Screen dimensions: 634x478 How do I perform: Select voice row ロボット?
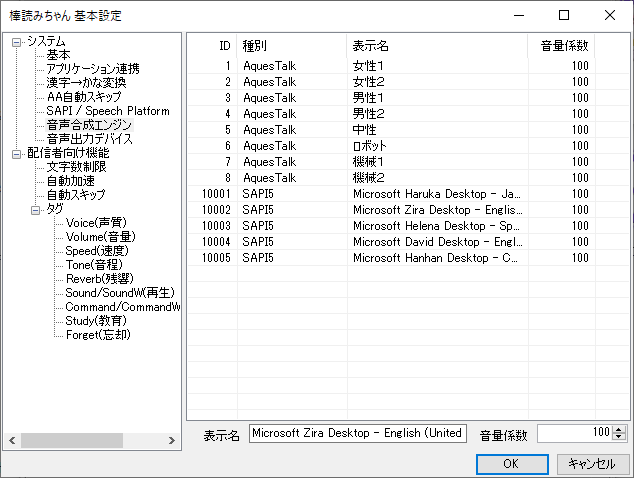[x=408, y=146]
